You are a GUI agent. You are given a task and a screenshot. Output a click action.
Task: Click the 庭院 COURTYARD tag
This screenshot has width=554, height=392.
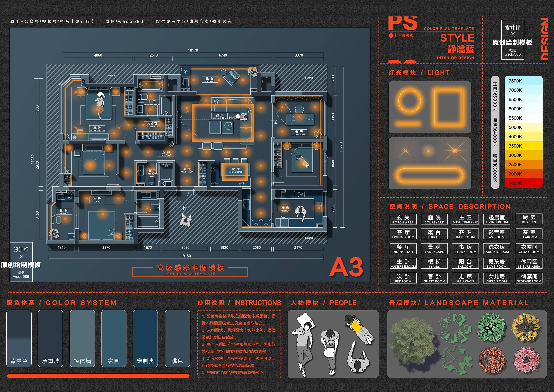coord(434,219)
